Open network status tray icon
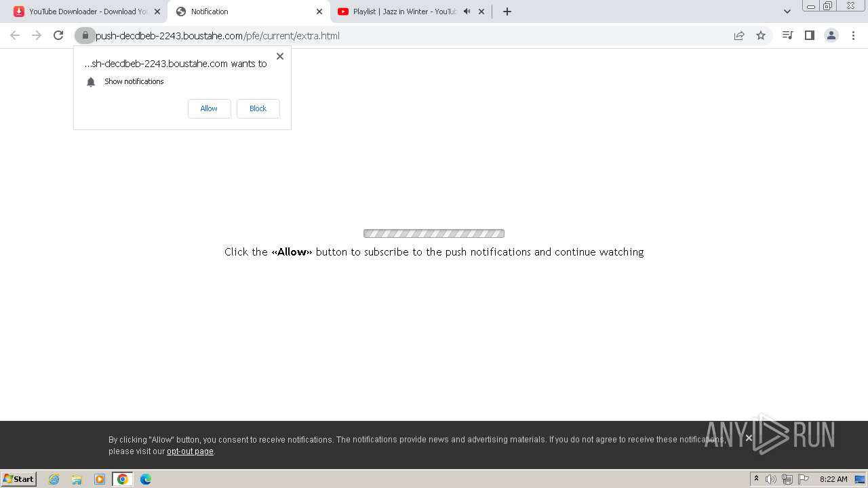 [x=787, y=479]
